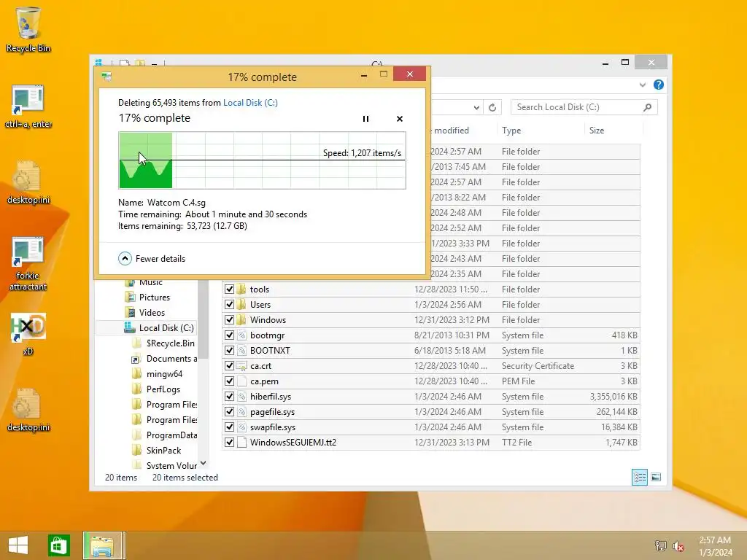The image size is (747, 560).
Task: Open mingw64 folder in navigation tree
Action: tap(164, 374)
